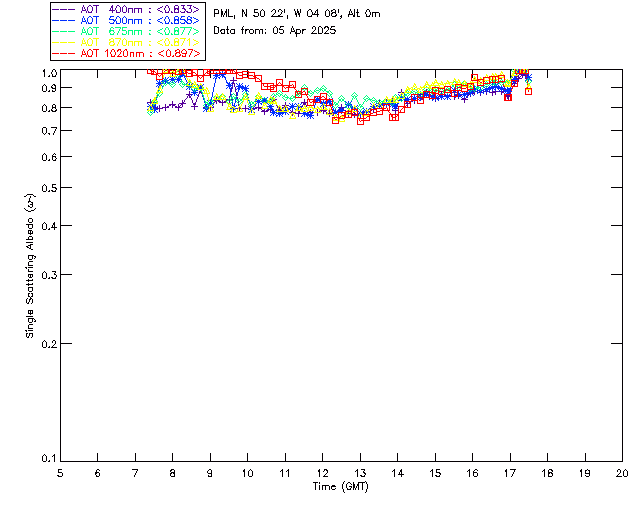Image resolution: width=640 pixels, height=512 pixels.
Task: Click the 10 on the time axis
Action: [247, 473]
